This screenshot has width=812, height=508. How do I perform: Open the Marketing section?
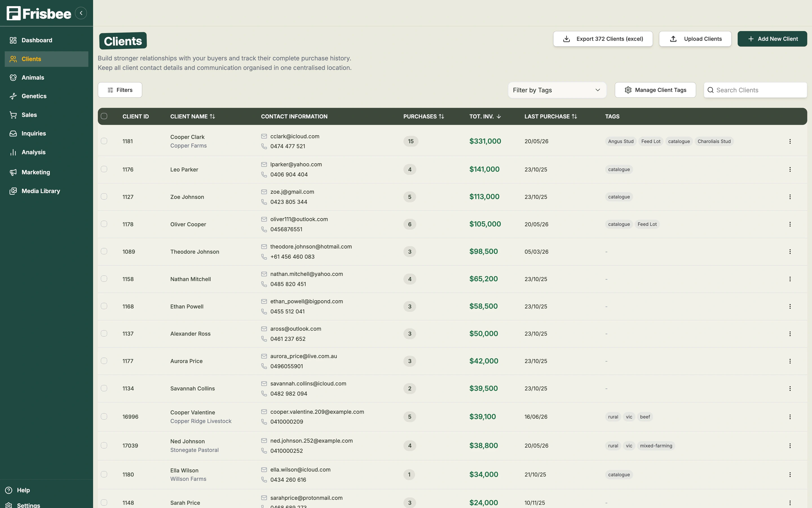[x=47, y=172]
